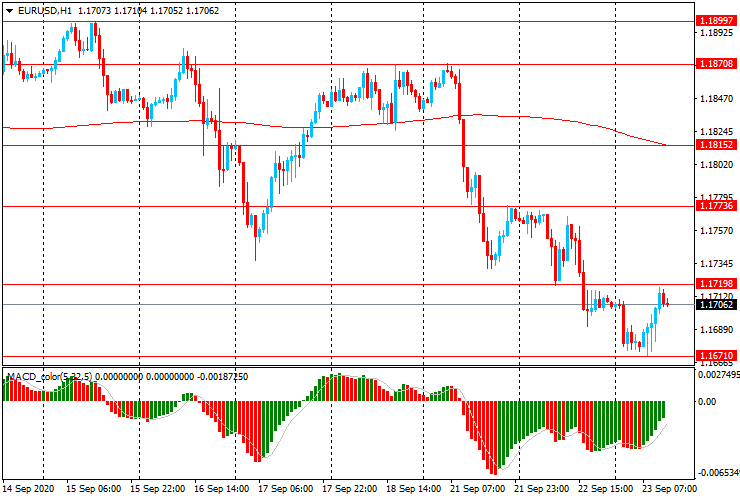Viewport: 740px width, 500px height.
Task: Select the 1.16890 price scale value
Action: tap(717, 329)
